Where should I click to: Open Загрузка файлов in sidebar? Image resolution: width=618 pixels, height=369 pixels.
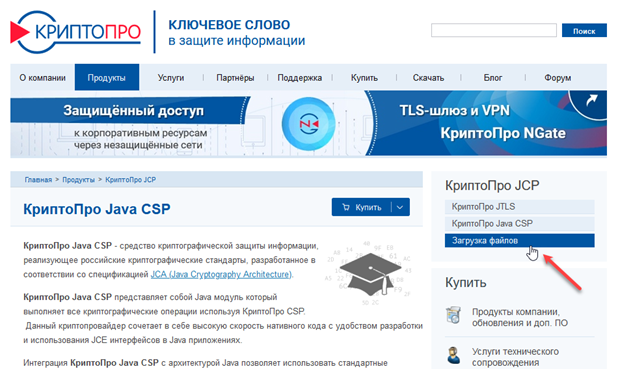[x=519, y=240]
